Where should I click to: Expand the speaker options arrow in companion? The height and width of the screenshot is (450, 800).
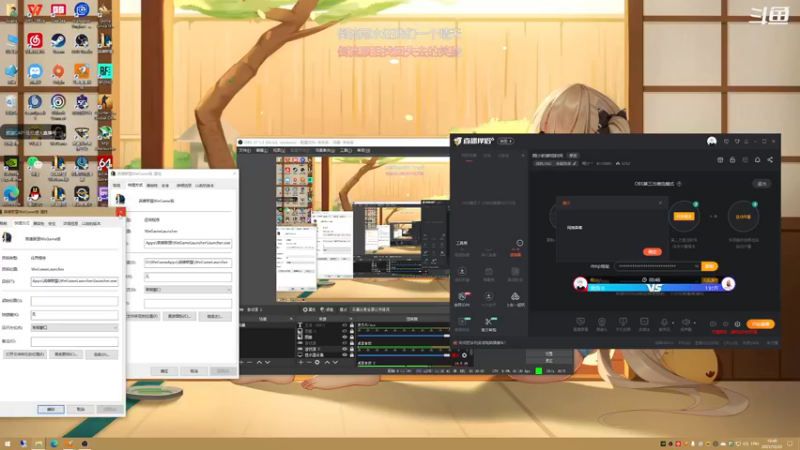694,322
